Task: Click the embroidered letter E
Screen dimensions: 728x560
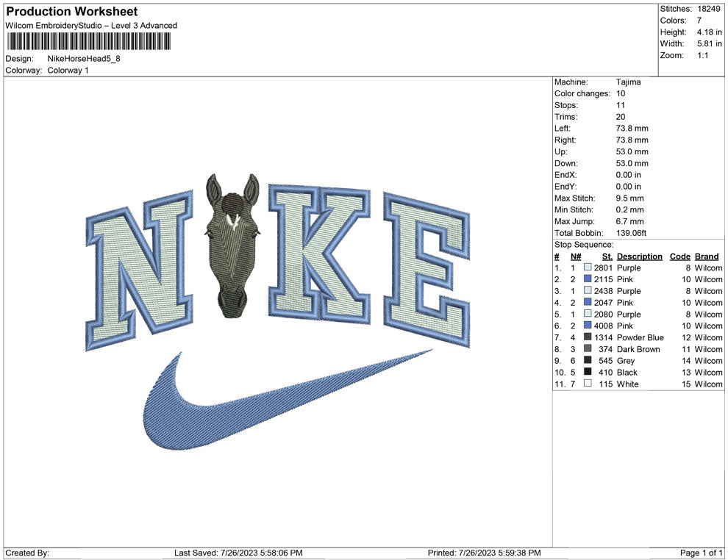Action: pos(427,269)
